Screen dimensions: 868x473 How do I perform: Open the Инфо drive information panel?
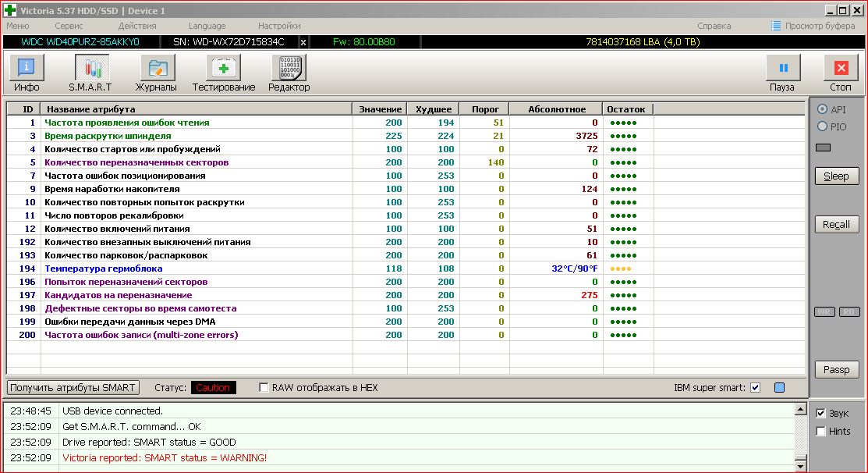(27, 68)
